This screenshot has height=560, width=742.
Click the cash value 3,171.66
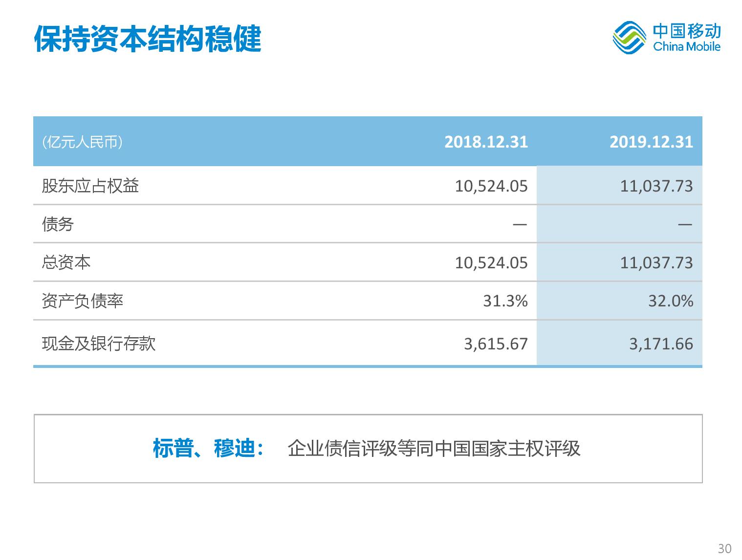tap(661, 344)
